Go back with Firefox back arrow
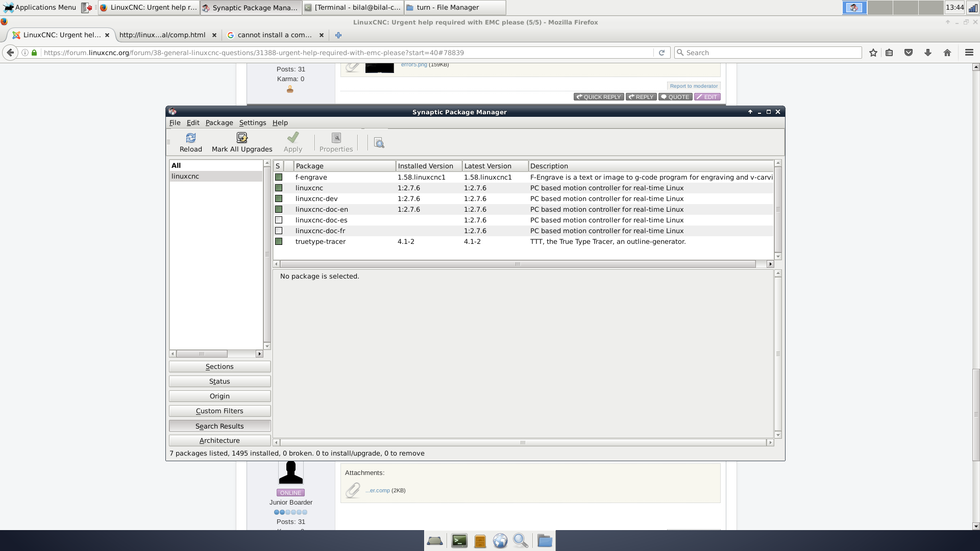980x551 pixels. [x=10, y=53]
